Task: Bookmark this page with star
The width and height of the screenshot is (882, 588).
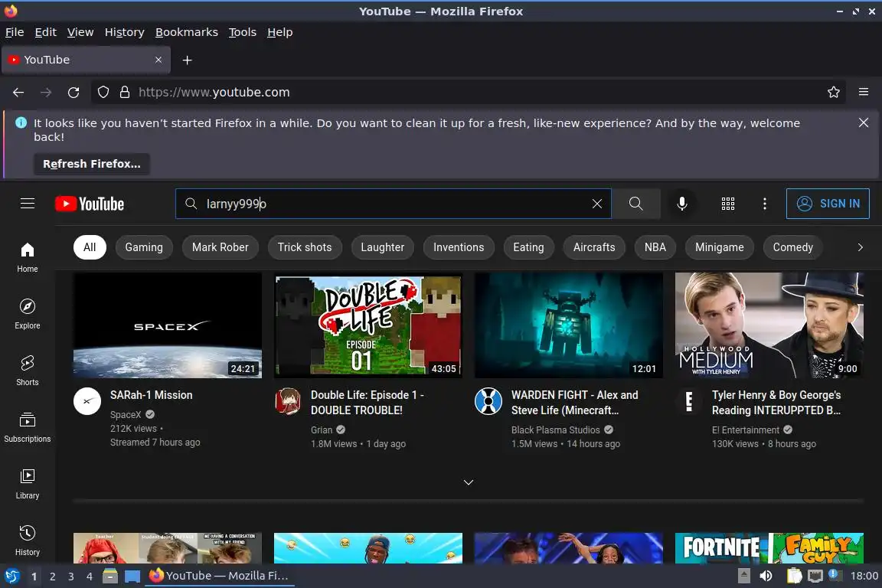Action: 834,93
